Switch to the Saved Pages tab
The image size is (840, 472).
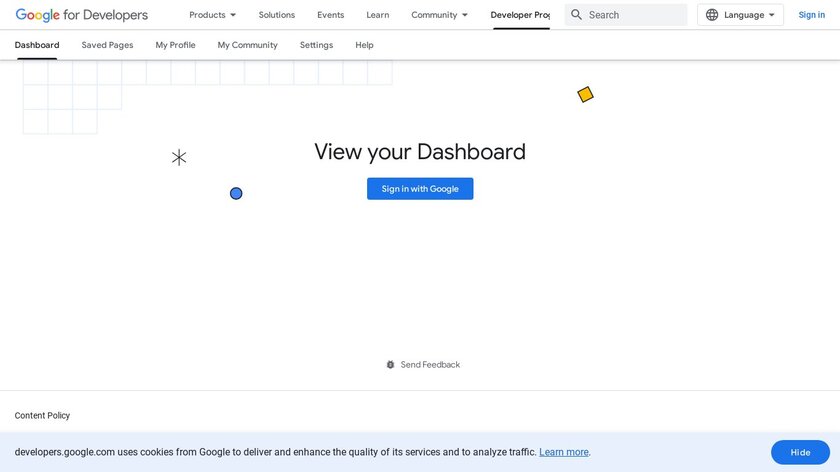coord(107,45)
